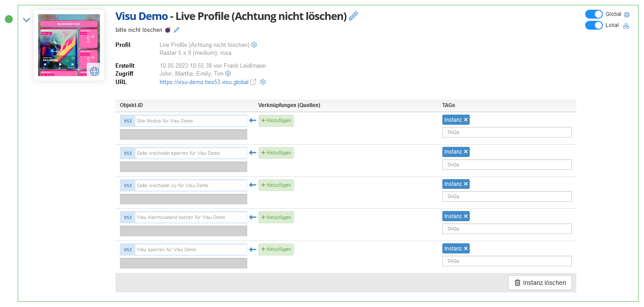Click TAGs input in Seite wechseln sperren row
Viewport: 644px width, 307px height.
[x=507, y=165]
